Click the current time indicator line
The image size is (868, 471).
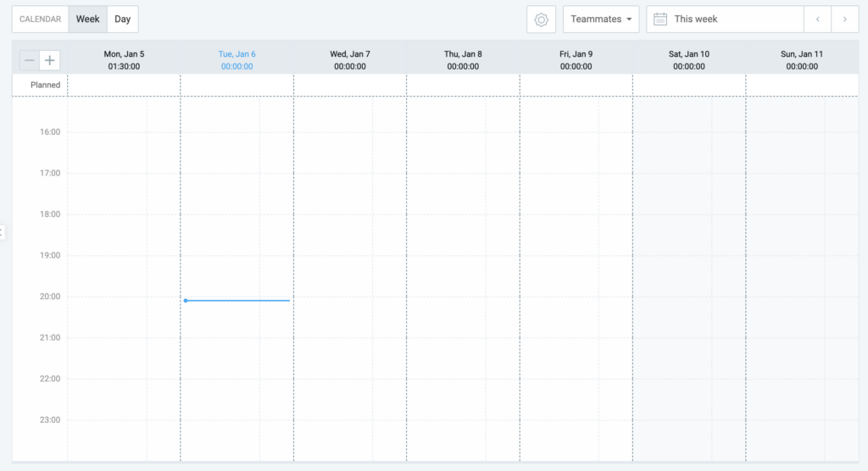tap(237, 301)
